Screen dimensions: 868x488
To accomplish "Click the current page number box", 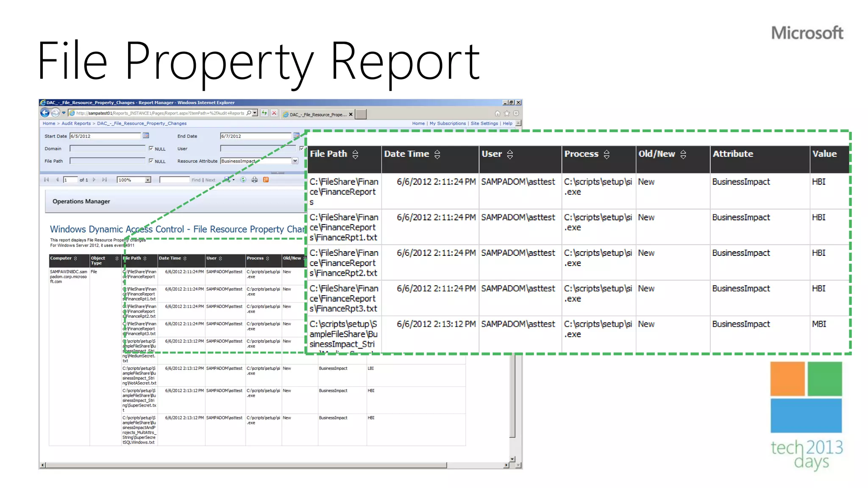I will [70, 180].
